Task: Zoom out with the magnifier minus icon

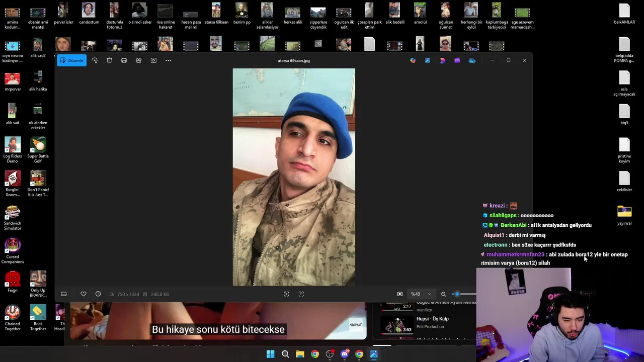Action: tap(443, 294)
